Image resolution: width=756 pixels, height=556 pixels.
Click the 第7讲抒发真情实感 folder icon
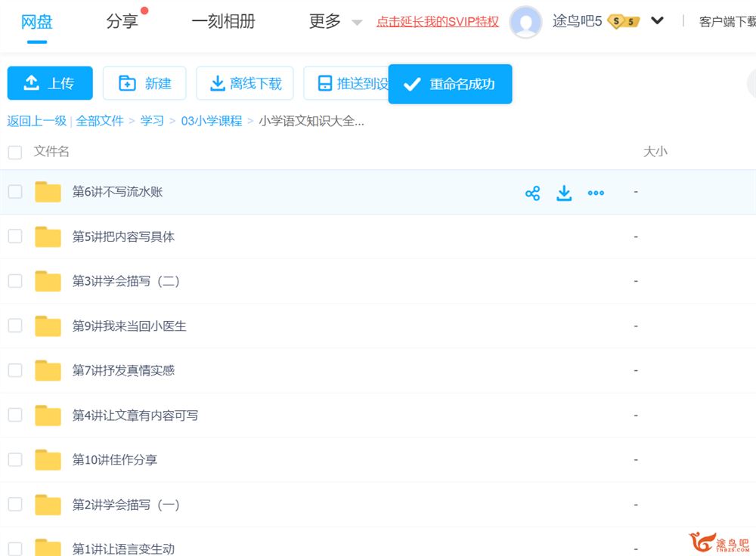click(x=48, y=370)
